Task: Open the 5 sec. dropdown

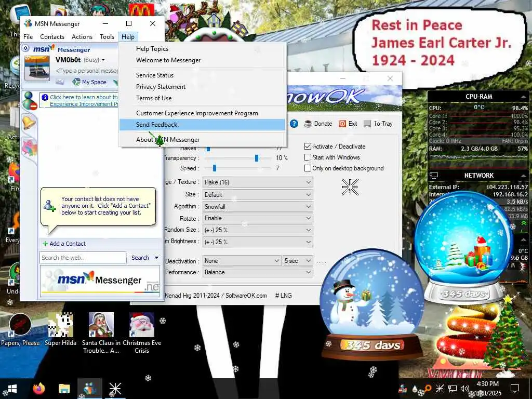Action: pos(298,261)
